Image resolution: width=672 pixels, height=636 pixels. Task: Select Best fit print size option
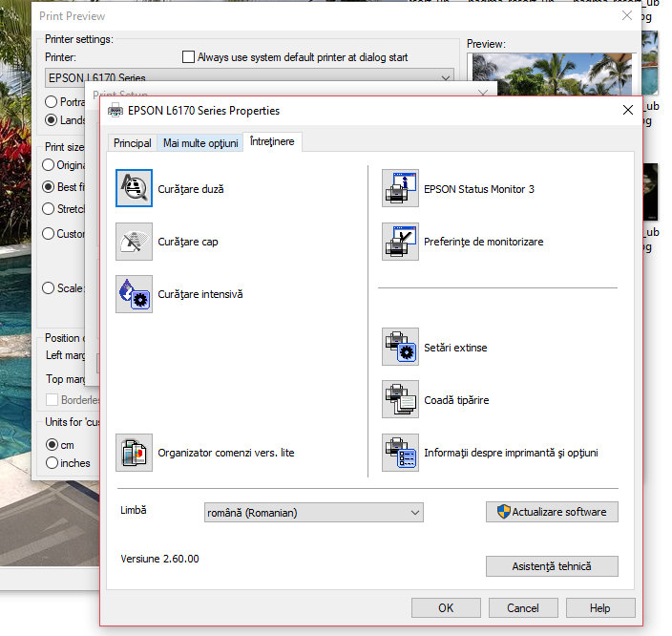pyautogui.click(x=49, y=187)
